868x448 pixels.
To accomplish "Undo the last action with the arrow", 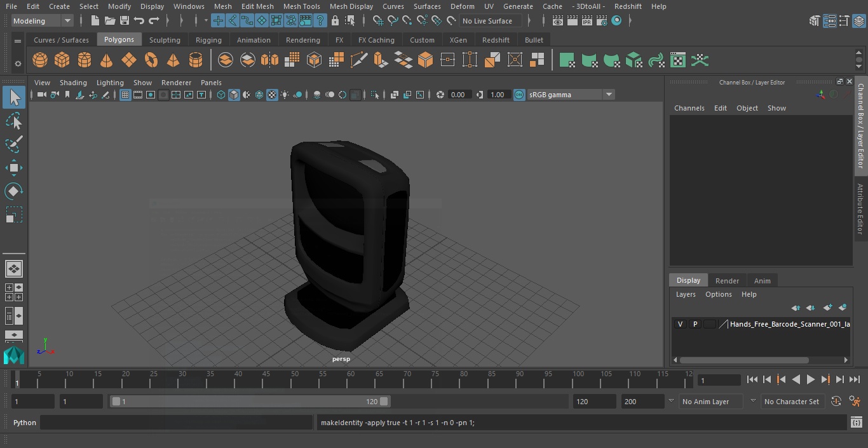I will pyautogui.click(x=139, y=21).
